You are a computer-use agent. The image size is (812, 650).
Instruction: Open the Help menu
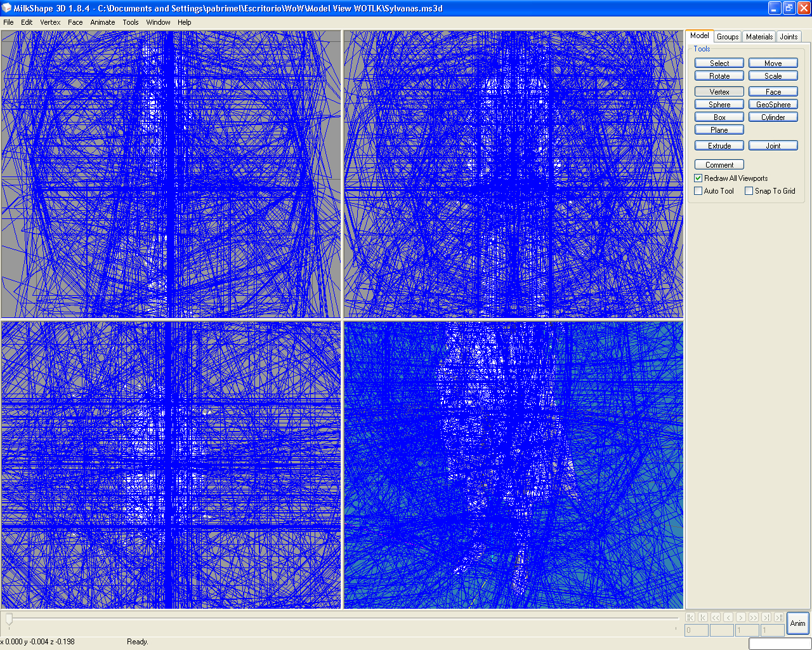(x=185, y=22)
